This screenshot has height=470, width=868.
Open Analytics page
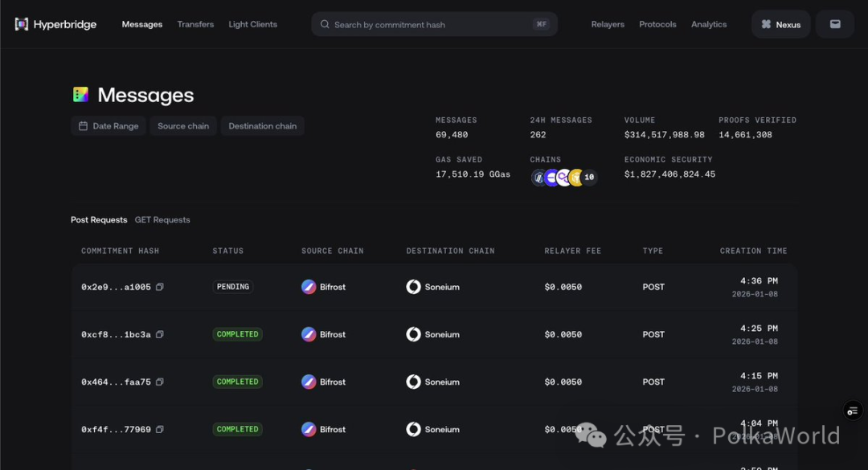pyautogui.click(x=709, y=24)
